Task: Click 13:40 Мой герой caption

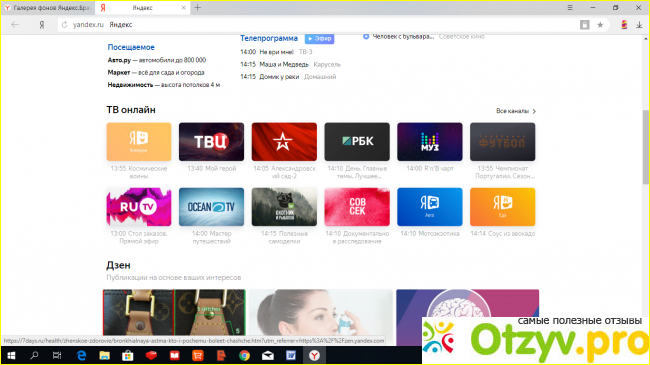Action: click(211, 168)
